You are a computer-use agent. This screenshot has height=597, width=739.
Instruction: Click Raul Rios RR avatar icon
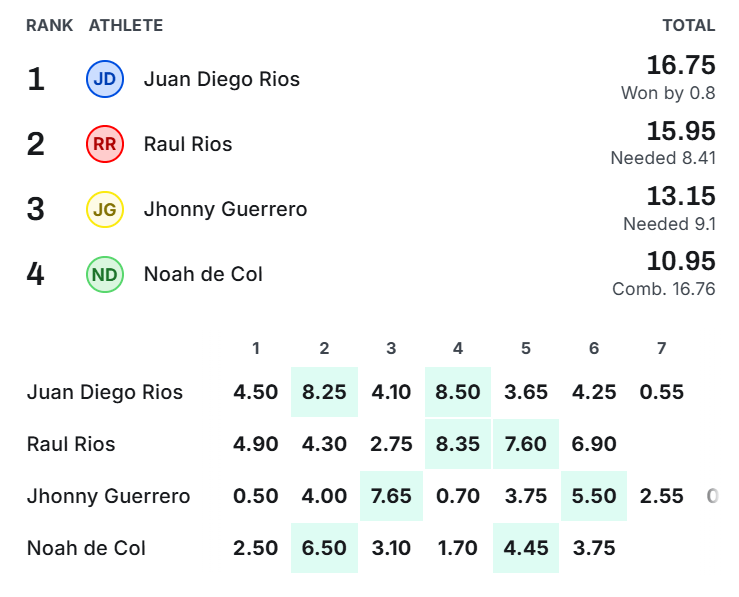tap(105, 144)
